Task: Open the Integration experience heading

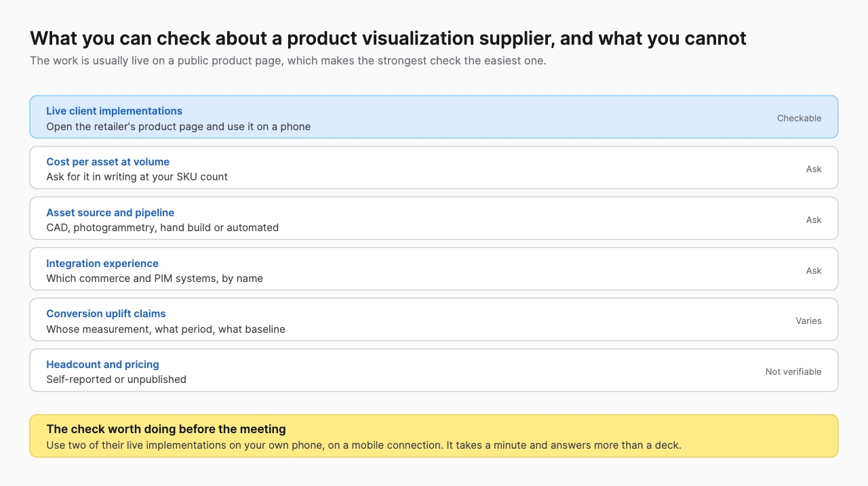Action: (102, 264)
